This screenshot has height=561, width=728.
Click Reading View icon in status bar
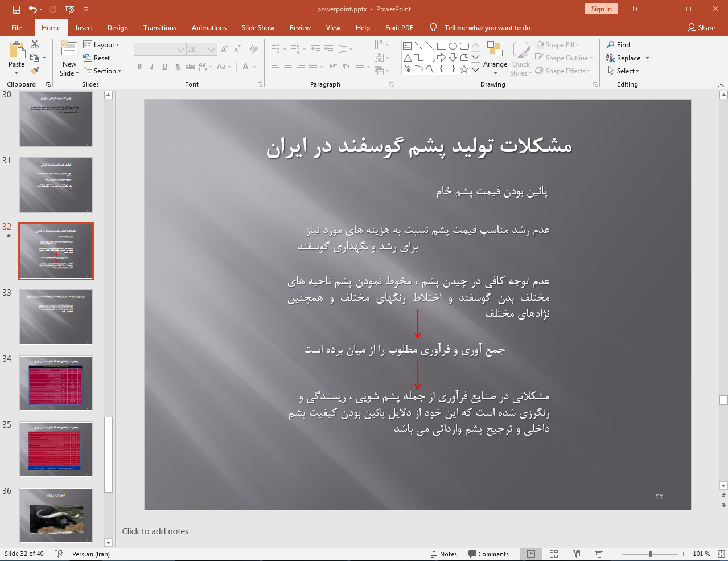[x=576, y=554]
